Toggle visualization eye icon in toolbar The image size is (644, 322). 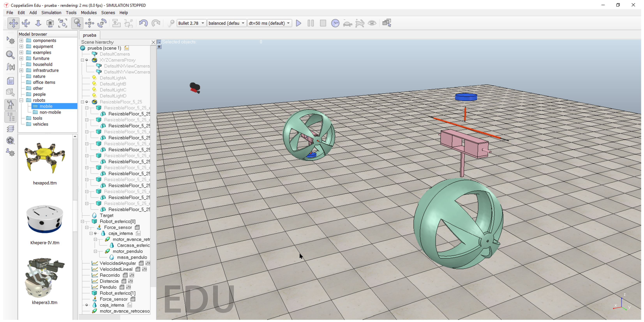(x=372, y=23)
